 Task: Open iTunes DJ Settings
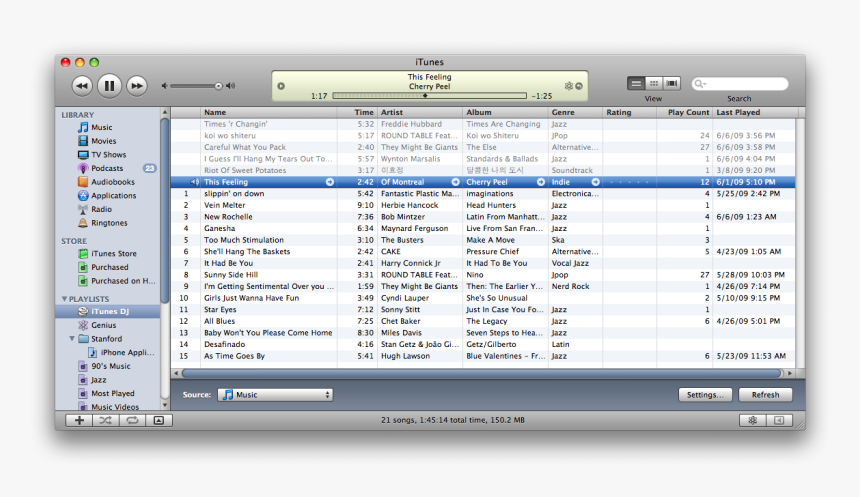705,394
